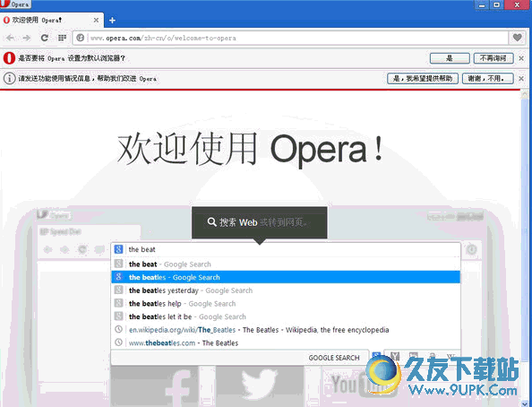Click the page's vertical scrollbar
The image size is (532, 407).
pos(525,248)
